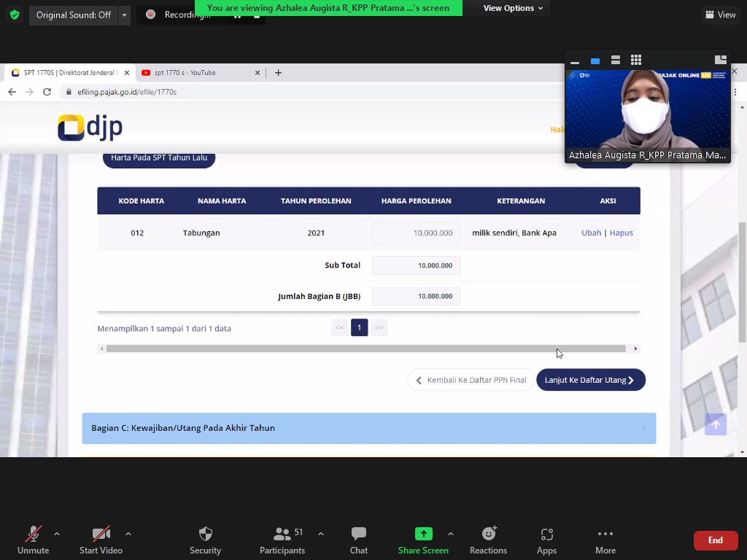Image resolution: width=747 pixels, height=560 pixels.
Task: Open the Chat panel
Action: click(x=358, y=540)
